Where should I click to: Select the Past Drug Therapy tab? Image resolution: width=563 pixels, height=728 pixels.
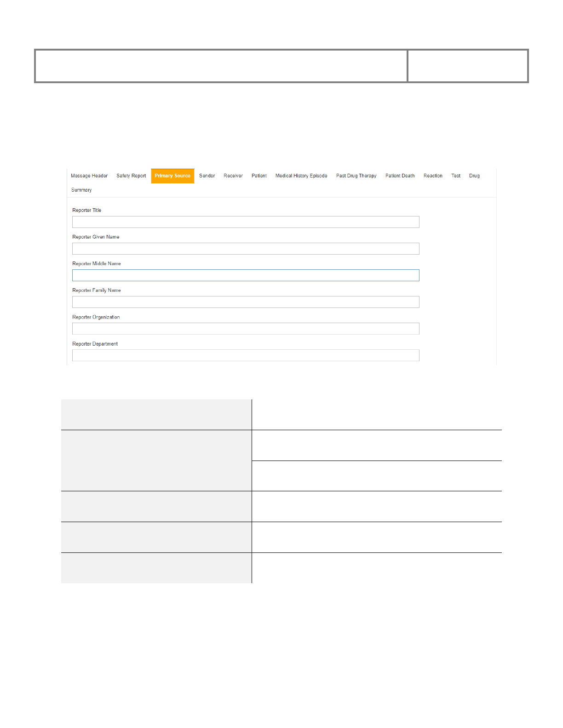pos(356,176)
